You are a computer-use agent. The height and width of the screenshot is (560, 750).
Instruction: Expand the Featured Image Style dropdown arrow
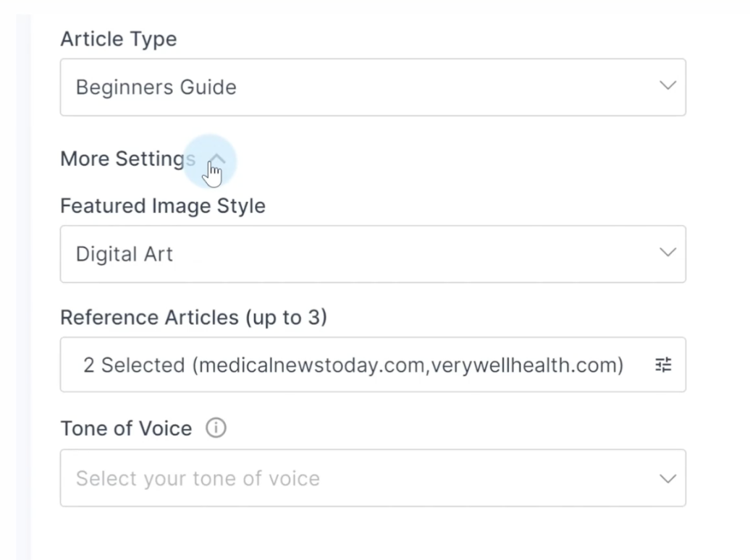[667, 253]
